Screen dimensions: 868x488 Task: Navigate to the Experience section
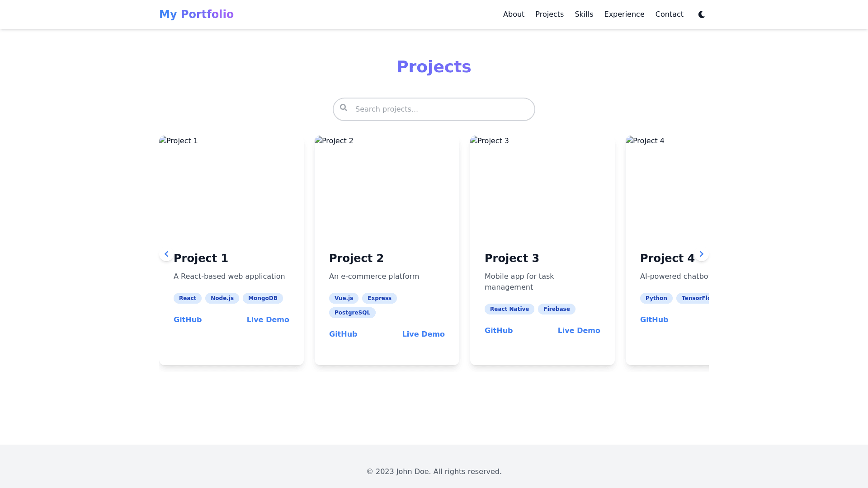[x=624, y=14]
